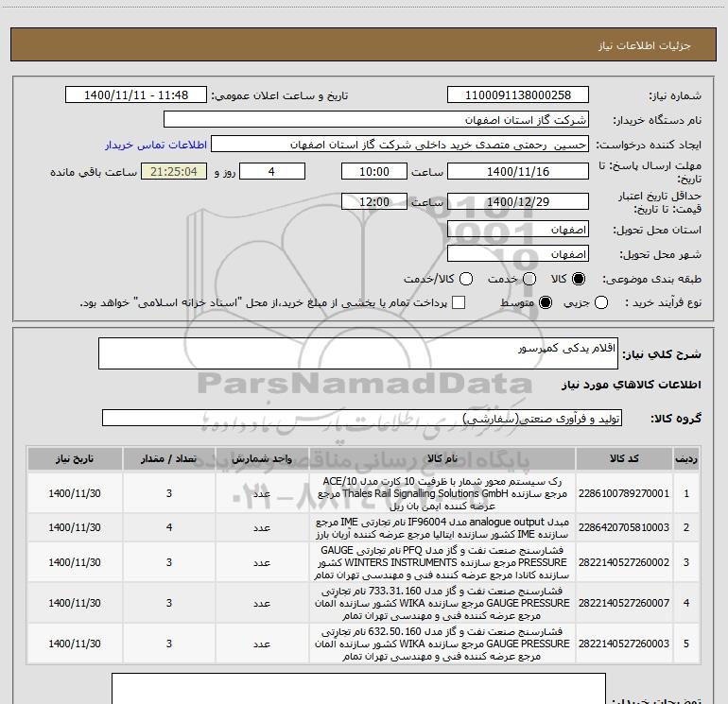Click the remaining time field 21:25:04
728x704 pixels.
174,171
